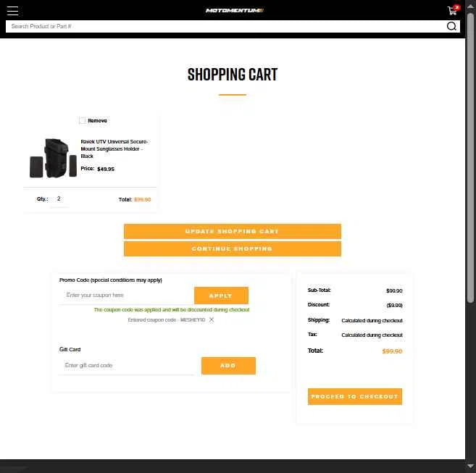Click the sunglasses holder product thumbnail
The width and height of the screenshot is (476, 473).
pyautogui.click(x=53, y=158)
